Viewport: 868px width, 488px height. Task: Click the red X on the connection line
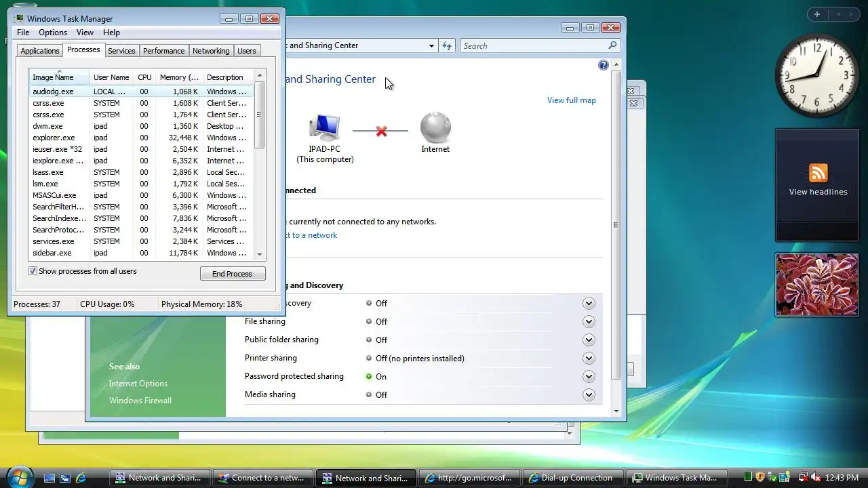381,131
